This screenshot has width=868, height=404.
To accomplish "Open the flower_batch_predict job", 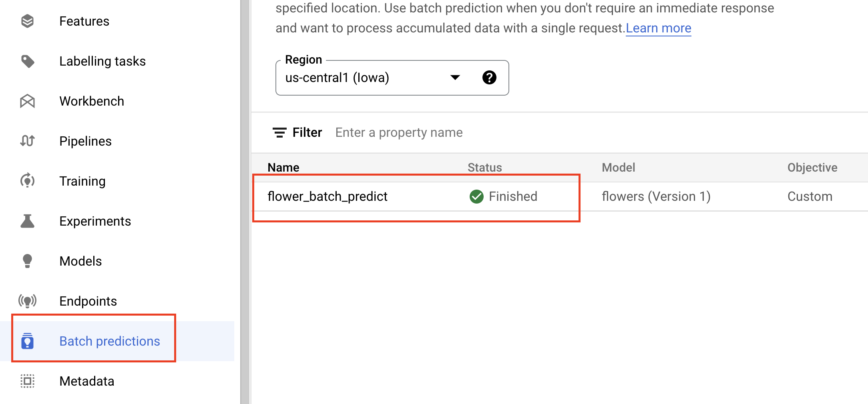I will coord(327,196).
